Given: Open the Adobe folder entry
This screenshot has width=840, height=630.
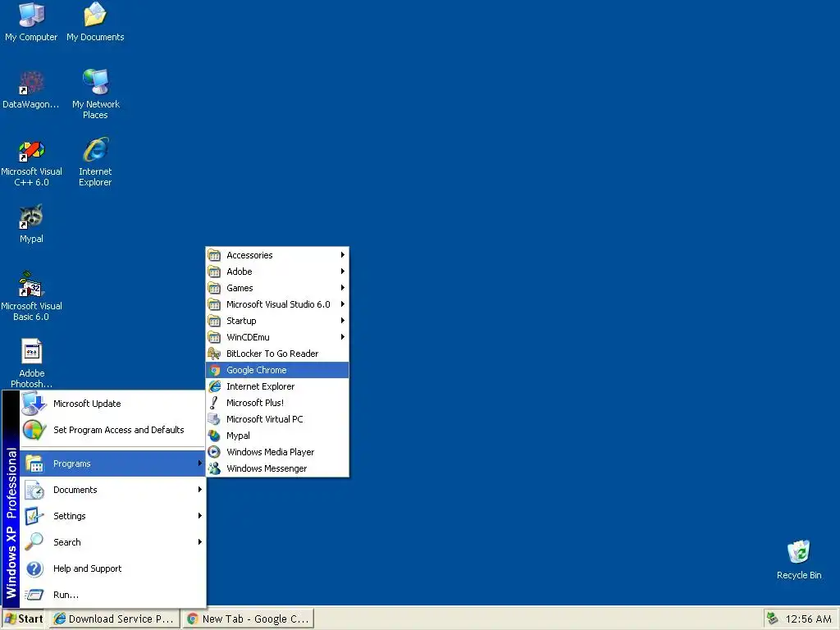Looking at the screenshot, I should (x=277, y=271).
